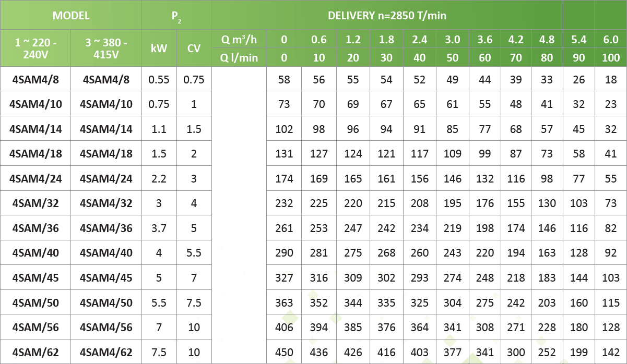Select the 450 head value cell
This screenshot has height=364, width=627.
coord(284,352)
